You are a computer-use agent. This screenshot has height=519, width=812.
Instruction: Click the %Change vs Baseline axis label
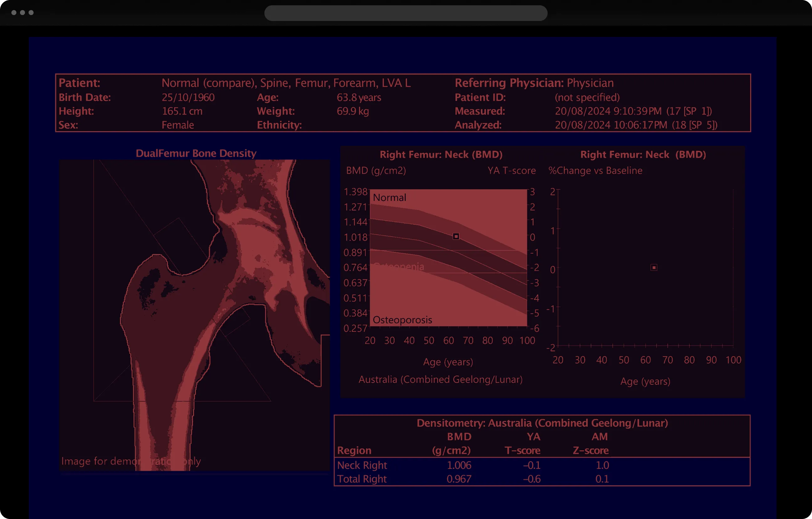point(595,171)
